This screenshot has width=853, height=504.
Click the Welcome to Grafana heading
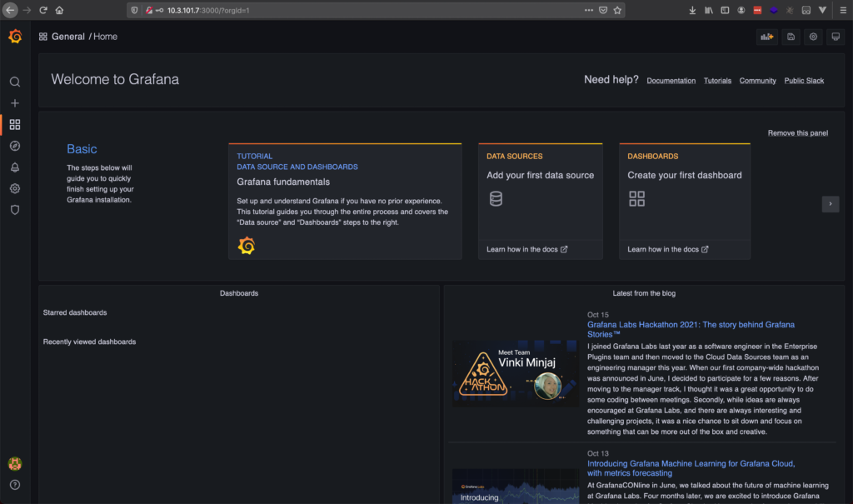tap(115, 79)
